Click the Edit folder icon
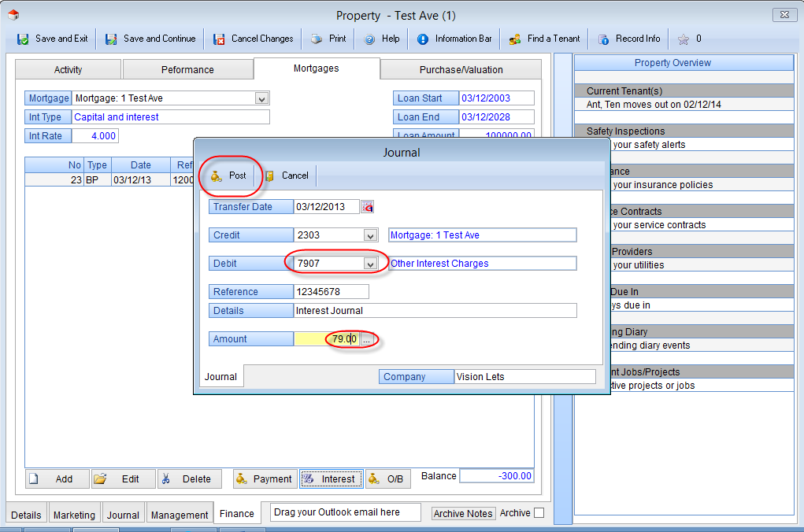804x532 pixels. coord(100,478)
